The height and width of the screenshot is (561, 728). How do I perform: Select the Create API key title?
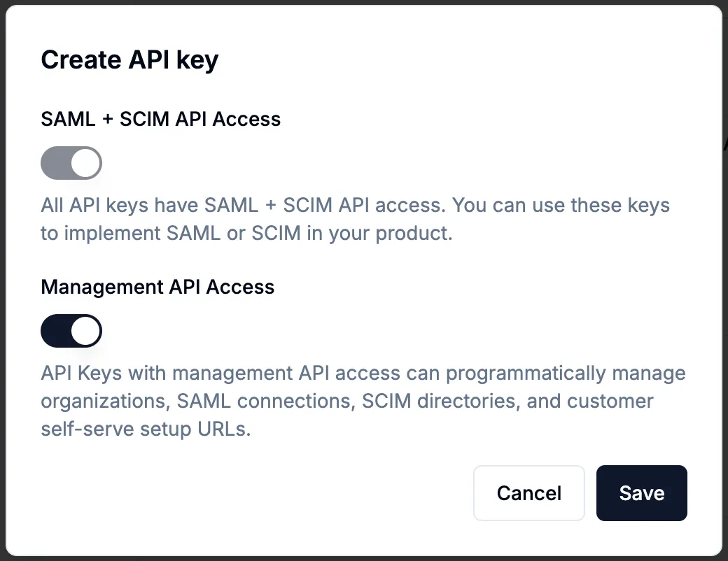[129, 59]
